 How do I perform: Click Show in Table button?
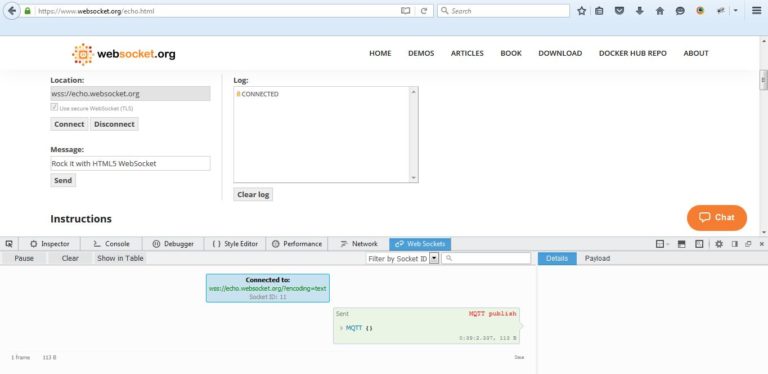120,258
